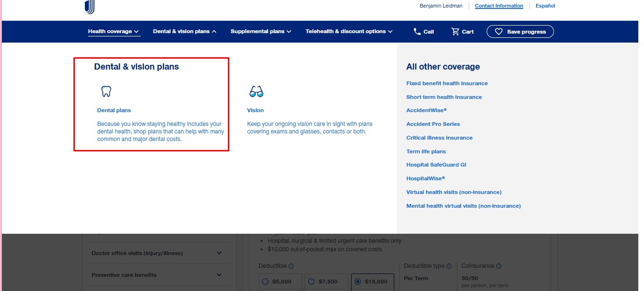
Task: Expand the Preventive care benefits section
Action: (x=219, y=275)
